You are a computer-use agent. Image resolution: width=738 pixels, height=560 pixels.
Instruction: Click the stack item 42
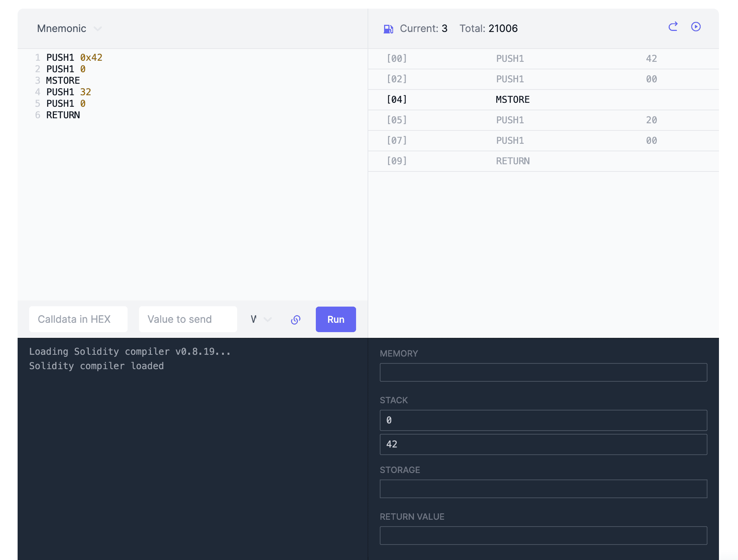[543, 444]
